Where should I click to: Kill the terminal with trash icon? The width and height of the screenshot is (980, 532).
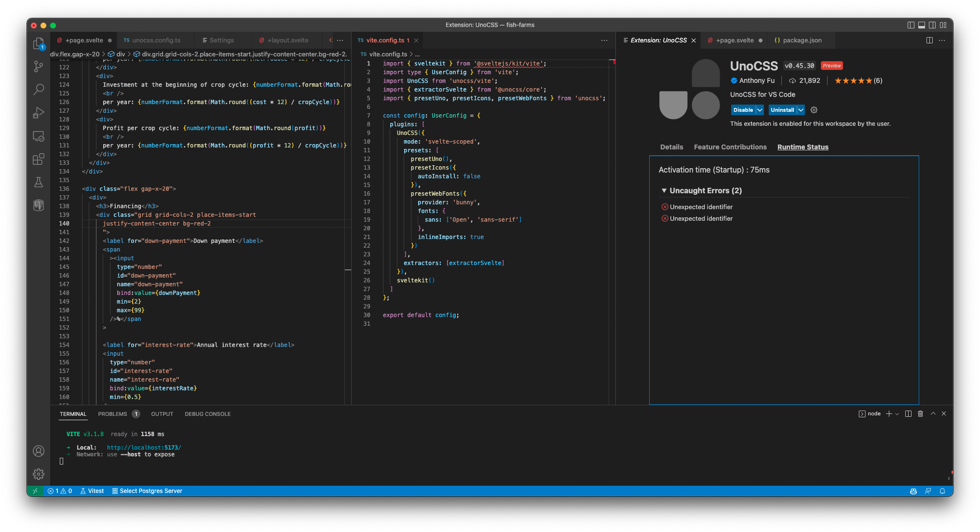pyautogui.click(x=920, y=413)
